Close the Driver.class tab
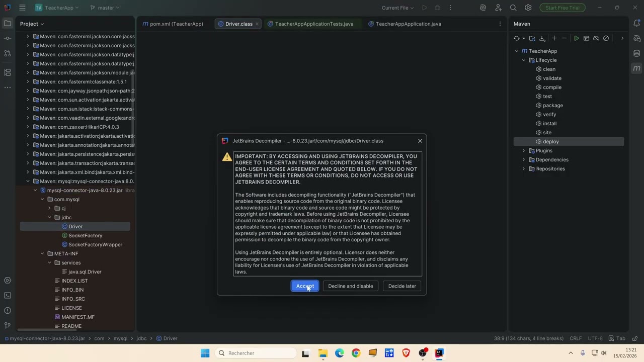Viewport: 644px width, 362px height. click(x=257, y=24)
